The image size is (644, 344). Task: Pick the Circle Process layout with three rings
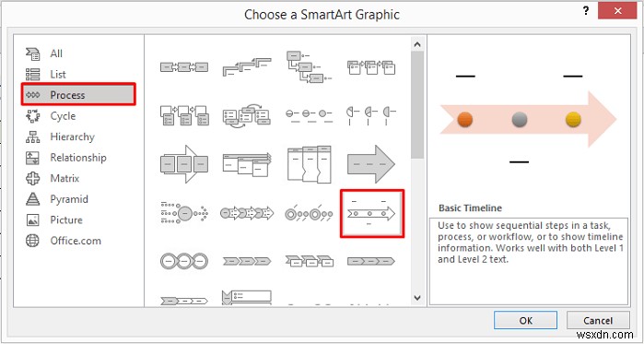tap(184, 261)
